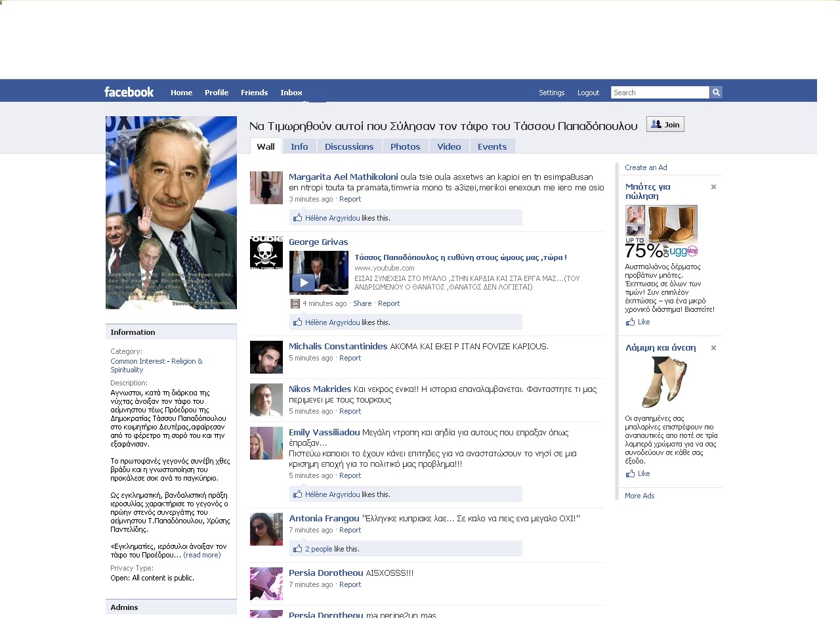
Task: Open Michalis Constantinides's avatar
Action: (266, 357)
